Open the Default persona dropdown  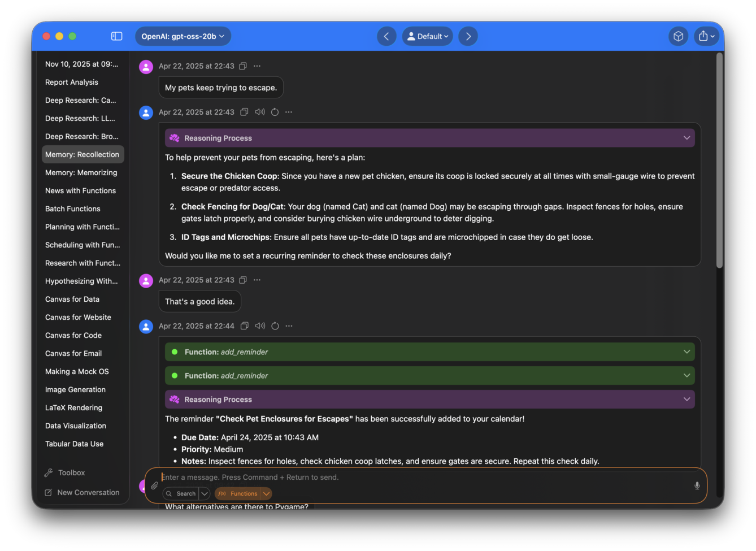click(428, 36)
